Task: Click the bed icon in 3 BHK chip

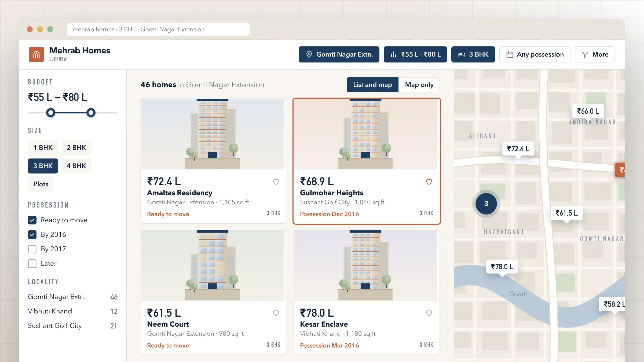Action: click(x=462, y=54)
